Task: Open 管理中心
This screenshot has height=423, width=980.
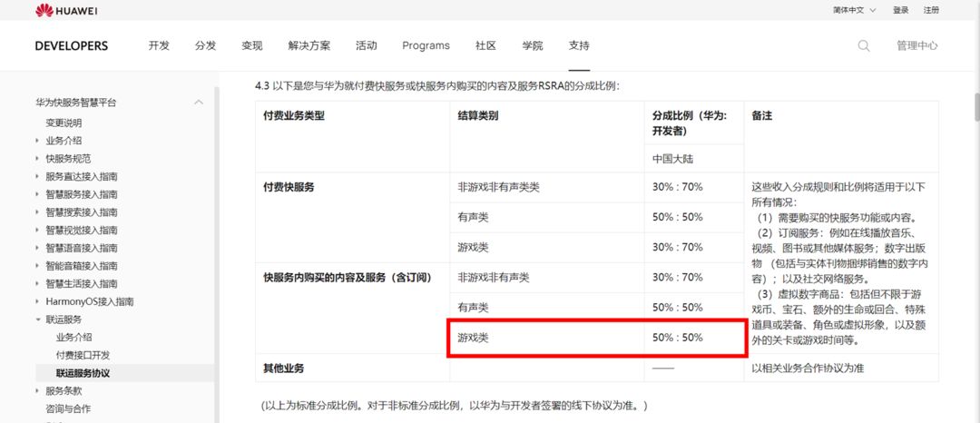Action: [x=916, y=45]
